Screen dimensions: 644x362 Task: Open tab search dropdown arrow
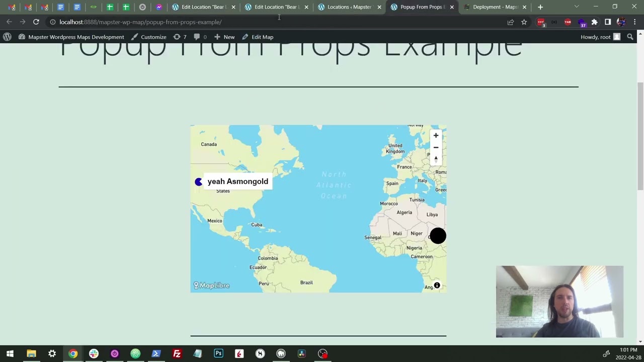577,7
